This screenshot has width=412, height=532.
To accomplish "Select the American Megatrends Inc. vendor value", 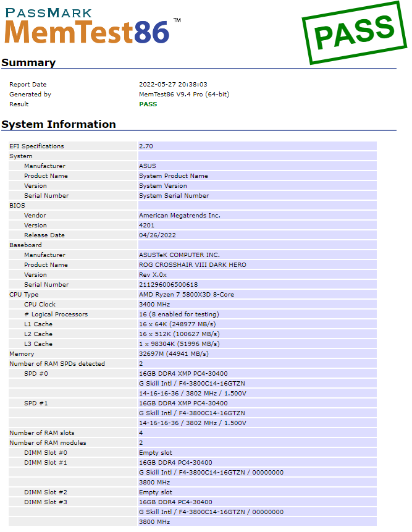I will pos(179,216).
